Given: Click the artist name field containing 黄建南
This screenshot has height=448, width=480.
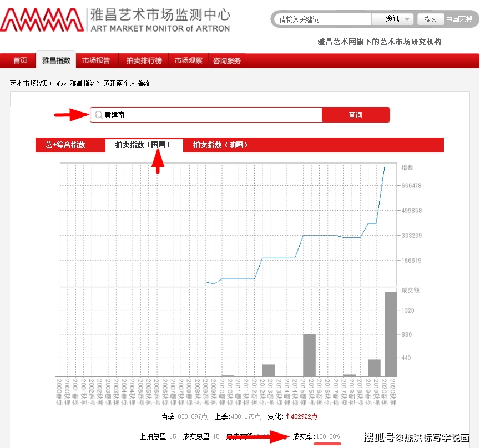Looking at the screenshot, I should [206, 115].
